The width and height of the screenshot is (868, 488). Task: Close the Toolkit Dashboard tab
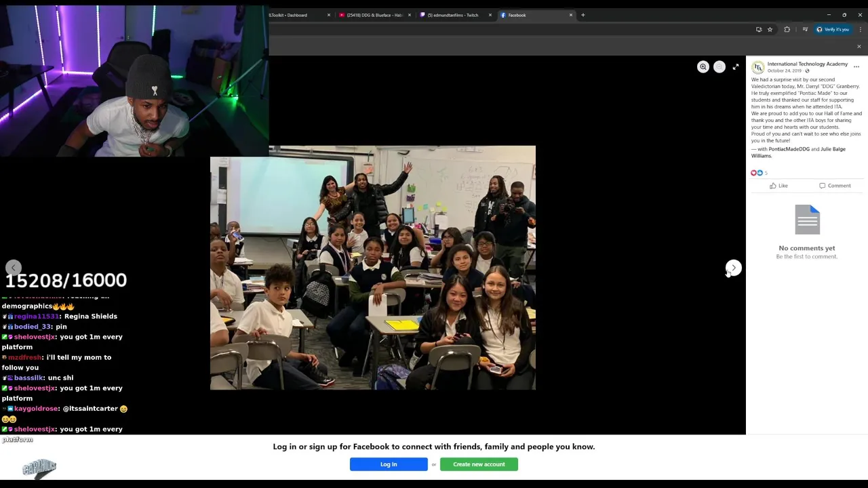(x=329, y=15)
